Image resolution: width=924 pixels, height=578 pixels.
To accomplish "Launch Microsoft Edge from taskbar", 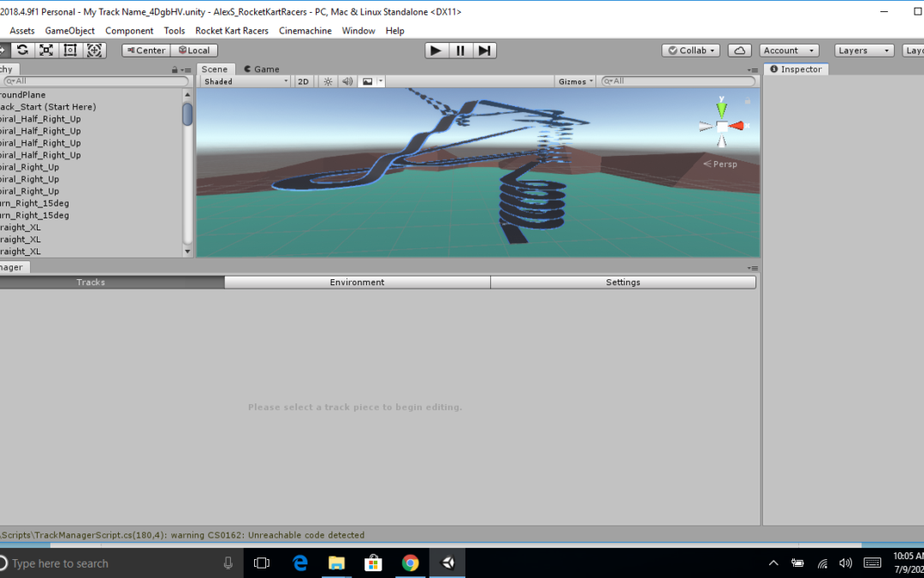I will [300, 563].
